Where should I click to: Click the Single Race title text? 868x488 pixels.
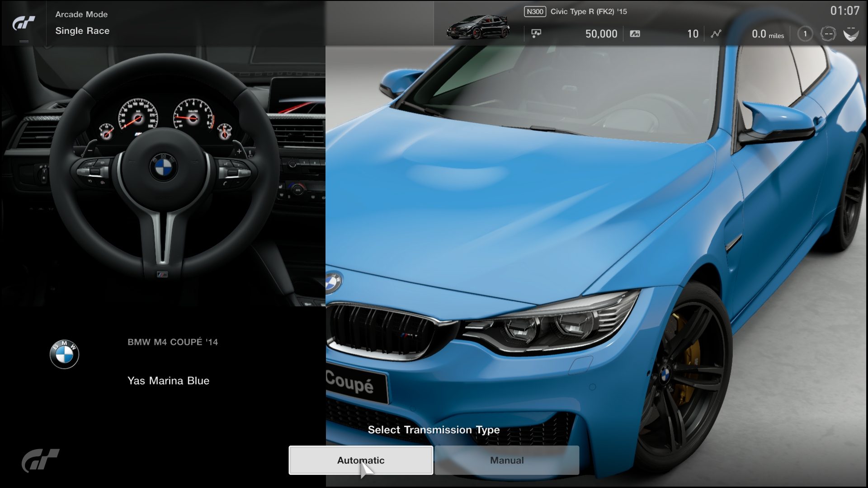82,31
